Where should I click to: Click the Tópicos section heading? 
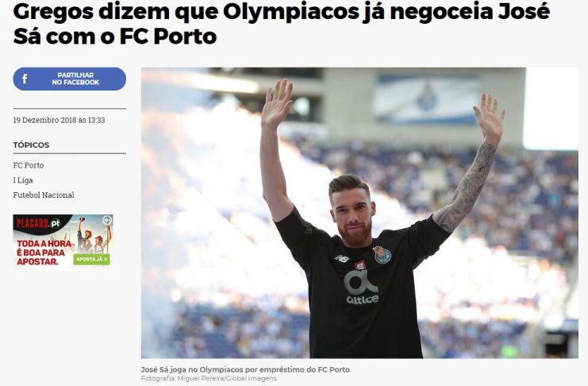coord(31,145)
